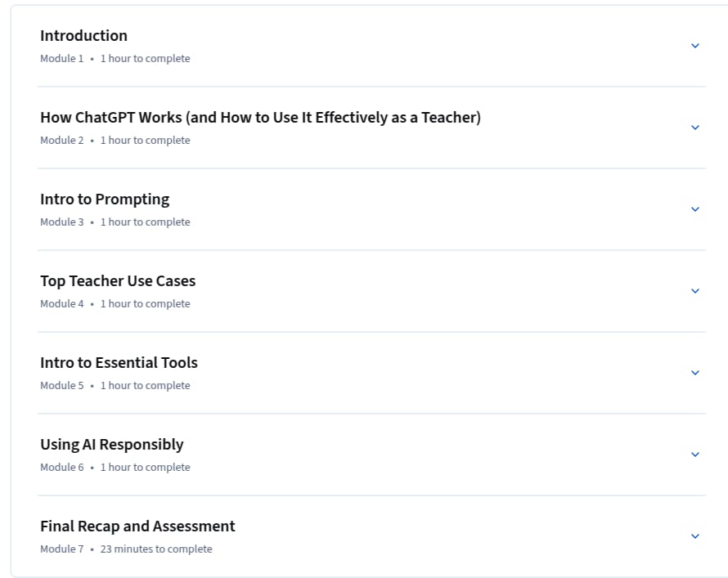Click 23 minutes to complete label
The width and height of the screenshot is (728, 578).
[x=156, y=549]
